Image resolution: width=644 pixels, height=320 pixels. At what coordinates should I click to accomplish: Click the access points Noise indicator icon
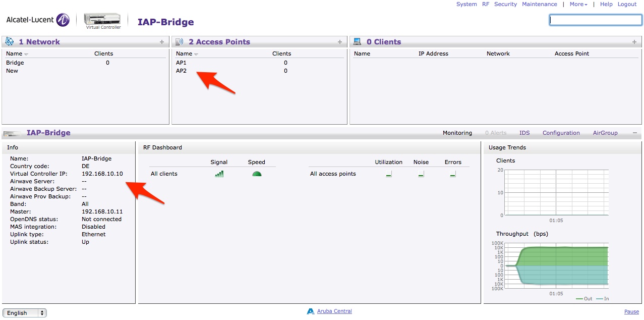[x=421, y=174]
